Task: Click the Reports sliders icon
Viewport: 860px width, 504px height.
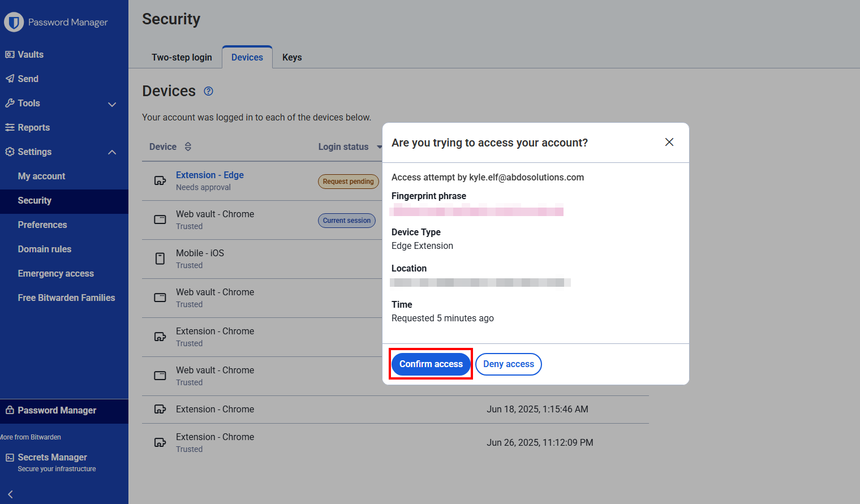Action: coord(10,127)
